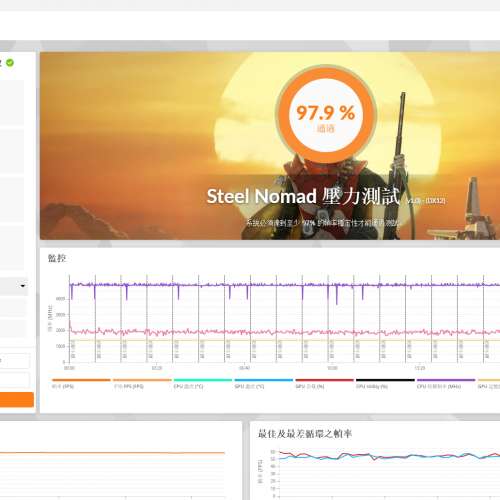The height and width of the screenshot is (500, 500).
Task: Toggle the blue GPU temperature legend series
Action: (x=263, y=383)
